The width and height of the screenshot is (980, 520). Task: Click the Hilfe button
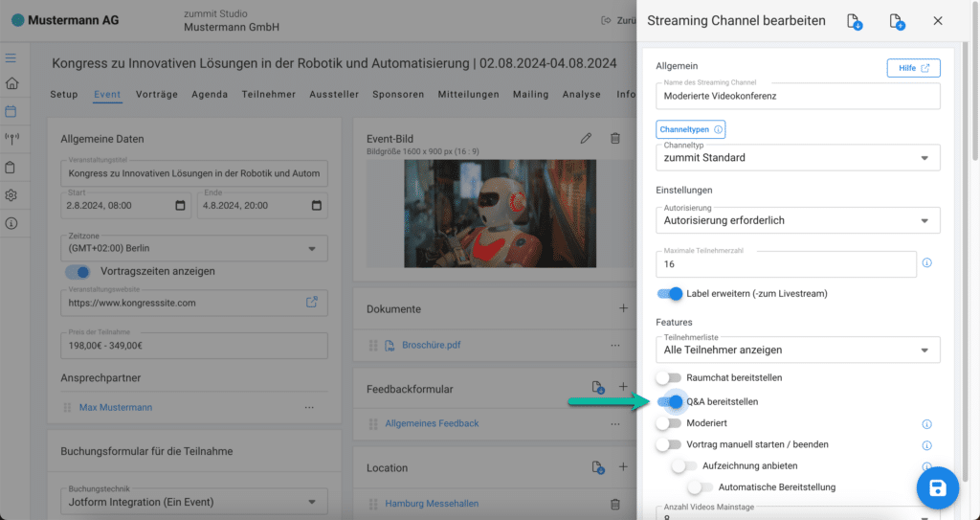913,68
